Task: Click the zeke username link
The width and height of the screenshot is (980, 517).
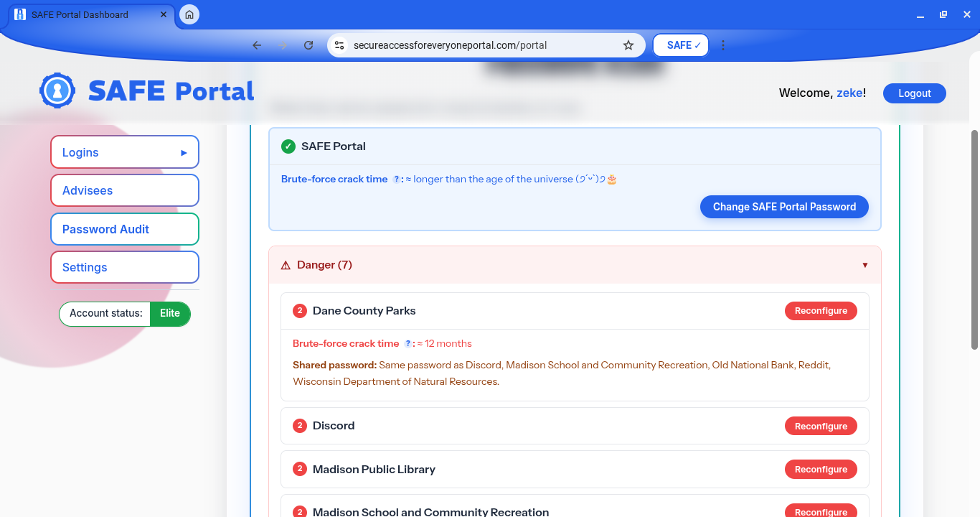Action: [x=849, y=93]
